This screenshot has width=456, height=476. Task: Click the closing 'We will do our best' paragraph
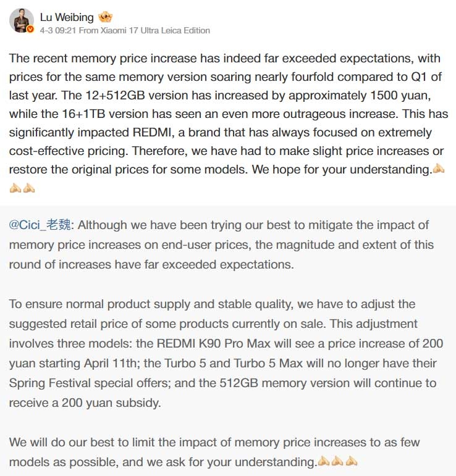pos(214,452)
